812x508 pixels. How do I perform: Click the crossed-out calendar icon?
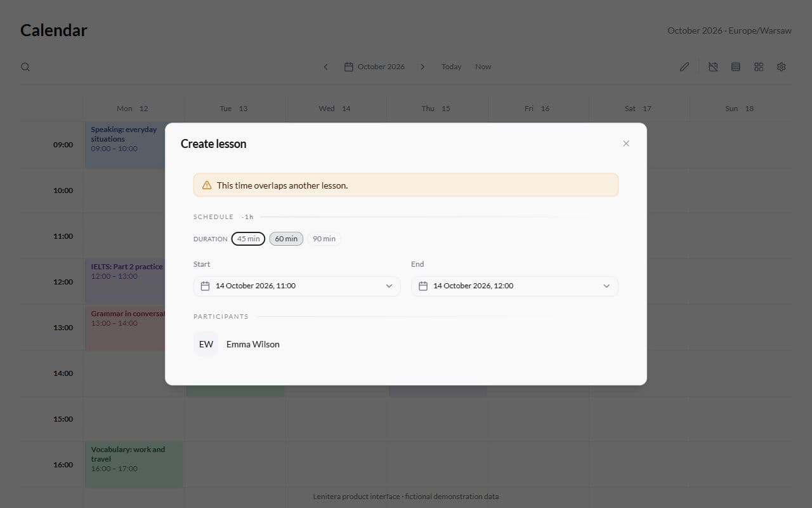(713, 67)
